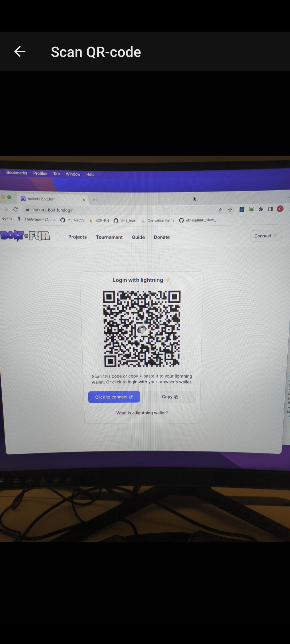Open the Tournament navigation item

[x=109, y=237]
